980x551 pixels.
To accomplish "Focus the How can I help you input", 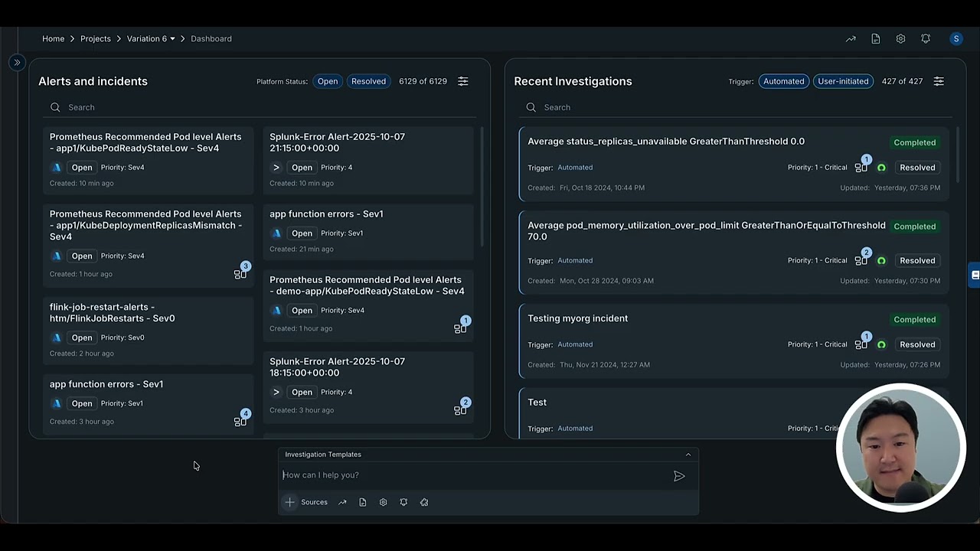I will click(x=475, y=475).
